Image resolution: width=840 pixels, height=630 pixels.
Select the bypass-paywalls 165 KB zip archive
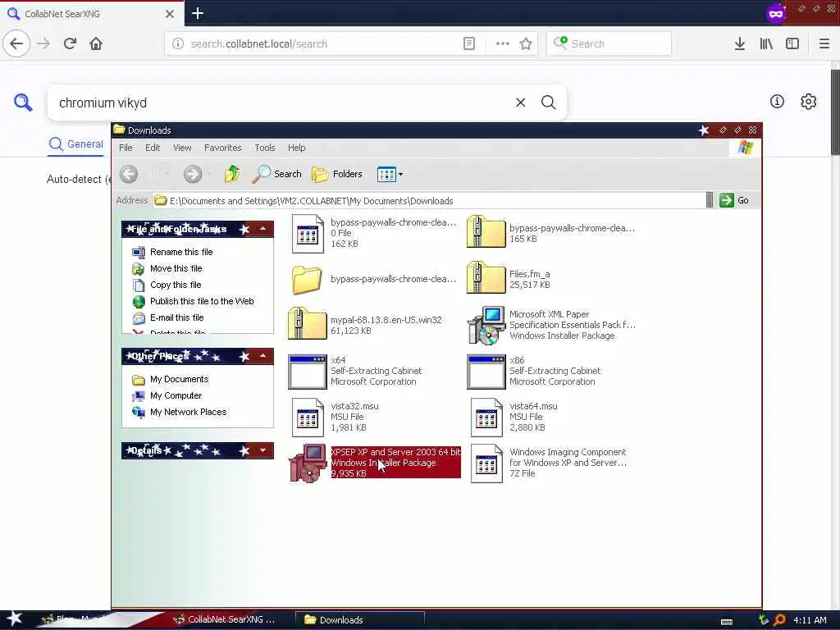[x=486, y=231]
